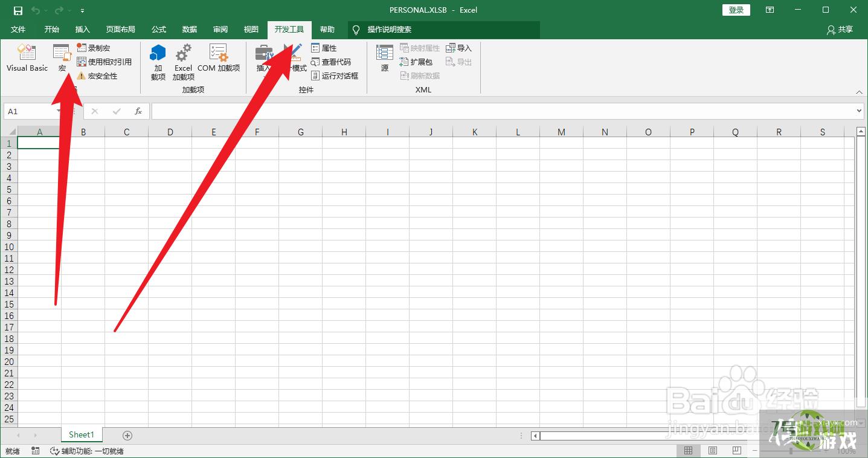The height and width of the screenshot is (458, 868).
Task: Click the Record Macro (录制宏) button
Action: pyautogui.click(x=94, y=48)
